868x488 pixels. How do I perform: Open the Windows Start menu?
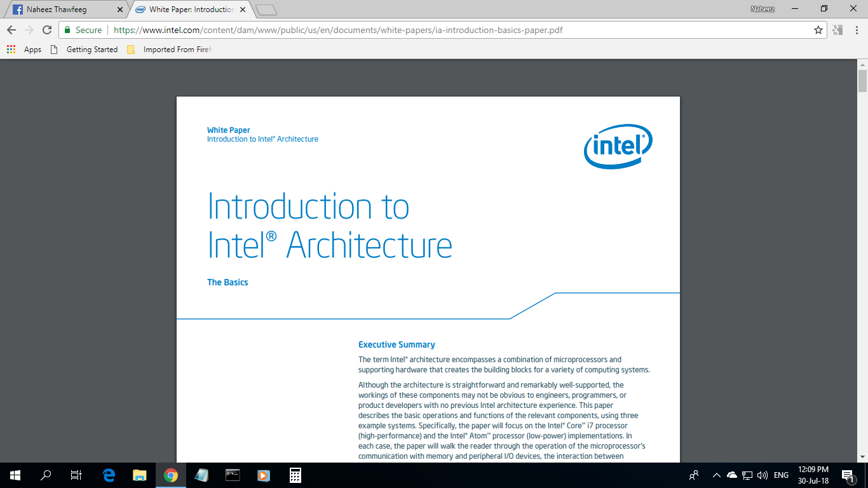(15, 475)
